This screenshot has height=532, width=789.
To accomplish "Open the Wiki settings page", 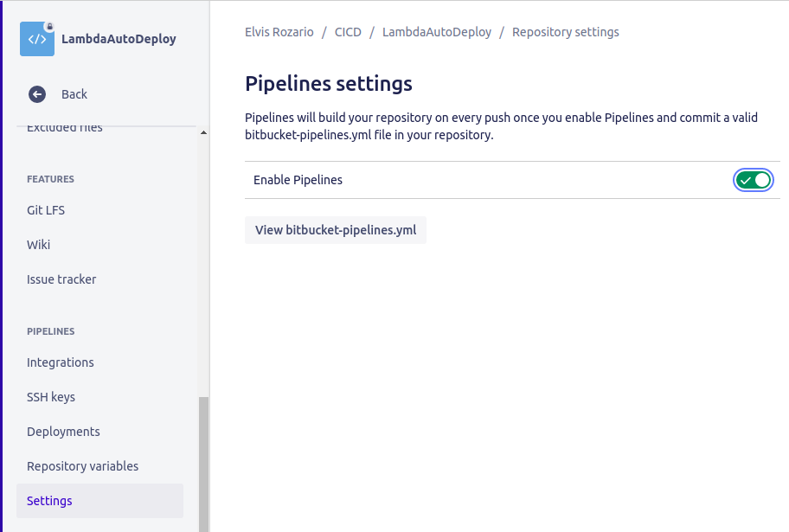I will (39, 245).
